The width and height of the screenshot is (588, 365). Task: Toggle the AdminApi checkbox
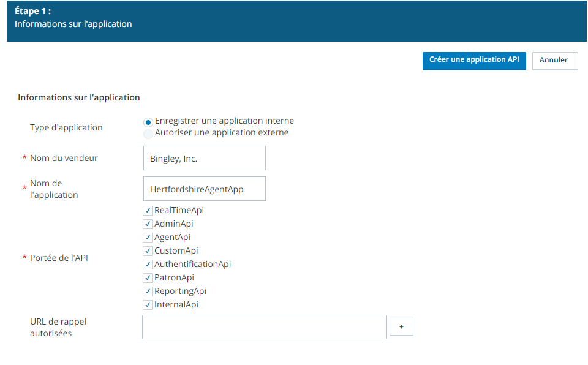148,224
